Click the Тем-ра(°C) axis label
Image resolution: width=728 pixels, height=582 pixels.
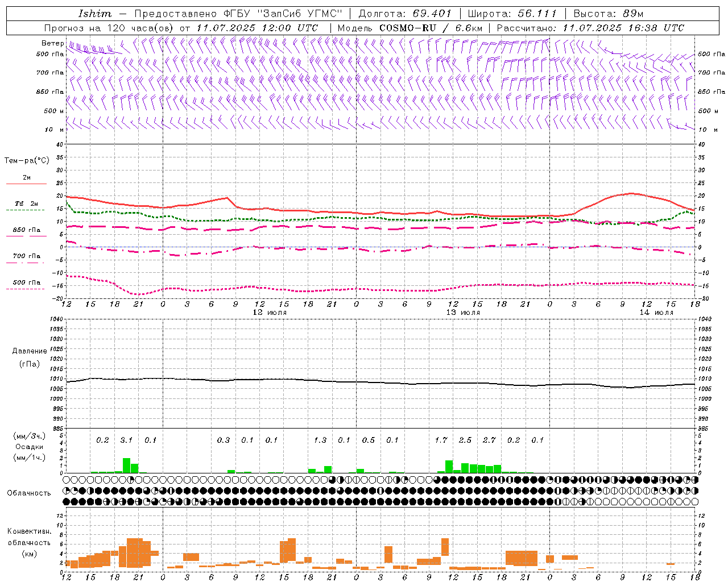tap(27, 161)
